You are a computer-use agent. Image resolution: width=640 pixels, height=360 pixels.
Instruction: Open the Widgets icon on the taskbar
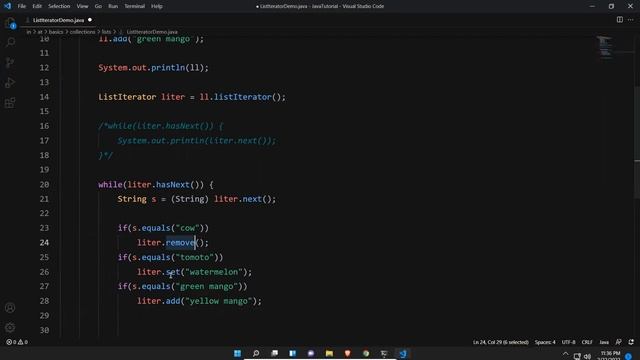(x=293, y=353)
